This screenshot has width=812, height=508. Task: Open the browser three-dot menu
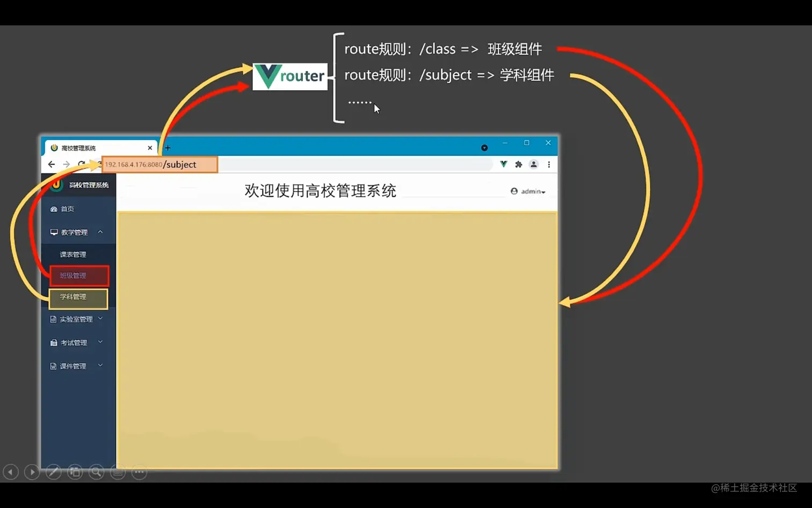(549, 164)
